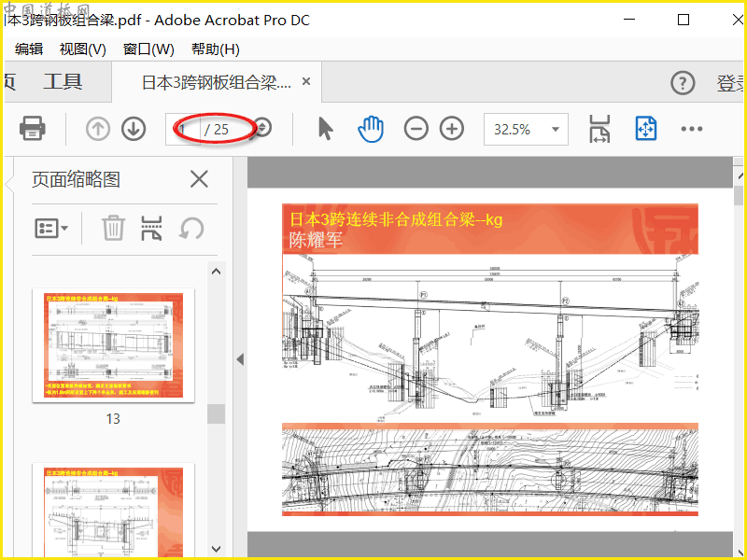Click the thumbnails panel print pages icon
This screenshot has width=747, height=560.
[151, 228]
